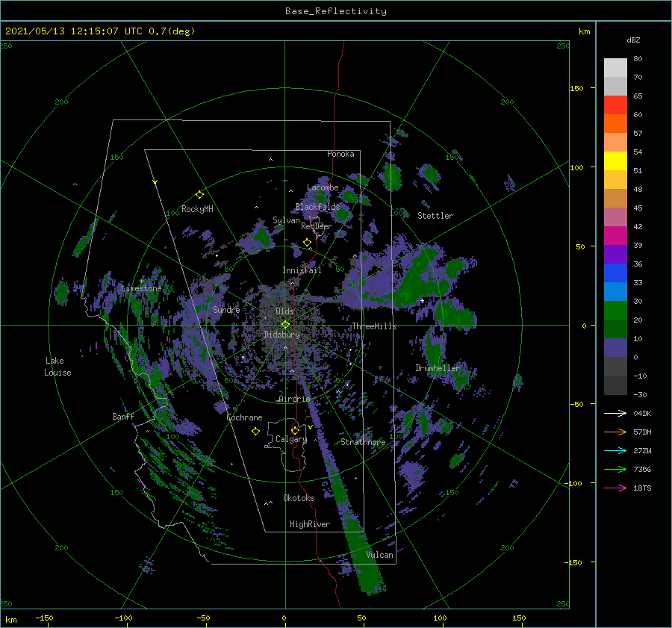Pick the bright green 20–30 dBZ swatch
The width and height of the screenshot is (672, 628).
[615, 310]
